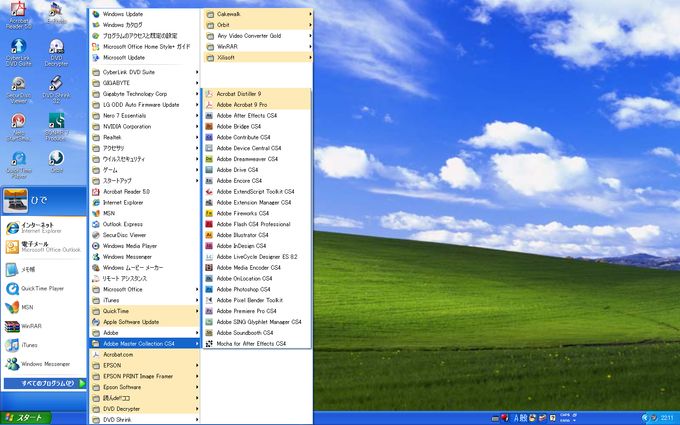Open Adobe InDesign CS4
The height and width of the screenshot is (425, 680).
point(257,246)
